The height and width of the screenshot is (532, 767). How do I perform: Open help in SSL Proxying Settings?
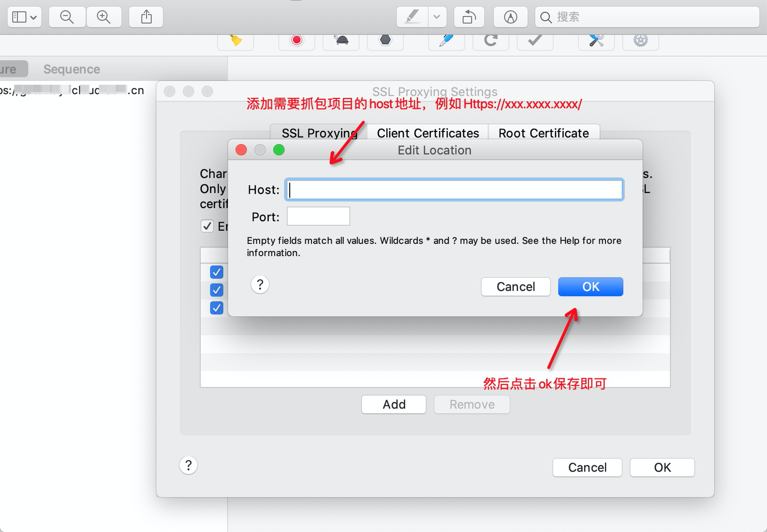pyautogui.click(x=188, y=466)
